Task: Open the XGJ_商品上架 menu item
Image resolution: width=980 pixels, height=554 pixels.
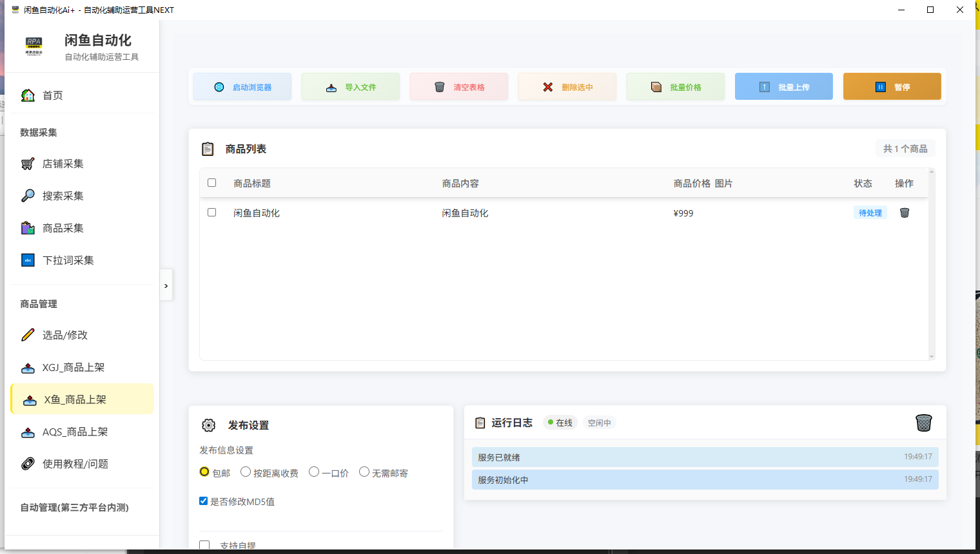Action: click(x=73, y=367)
